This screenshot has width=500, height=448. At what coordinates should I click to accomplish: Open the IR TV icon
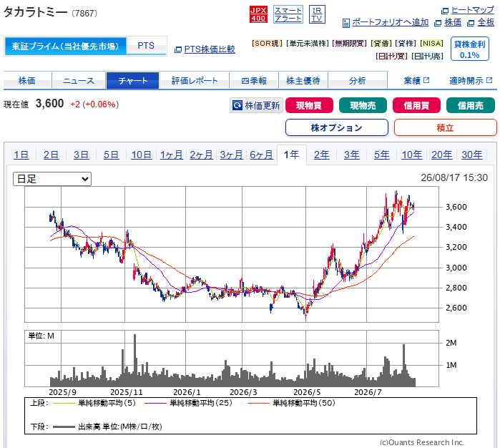tap(317, 14)
